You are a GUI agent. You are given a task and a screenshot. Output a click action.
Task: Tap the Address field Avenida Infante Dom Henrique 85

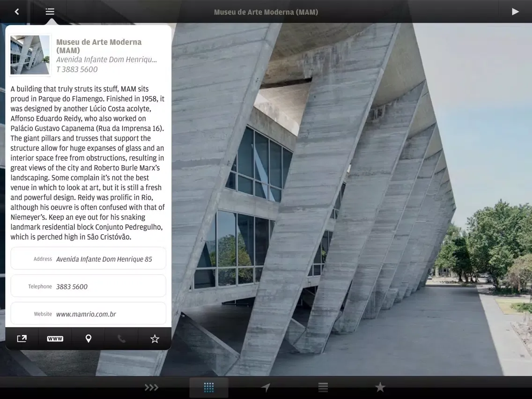88,259
